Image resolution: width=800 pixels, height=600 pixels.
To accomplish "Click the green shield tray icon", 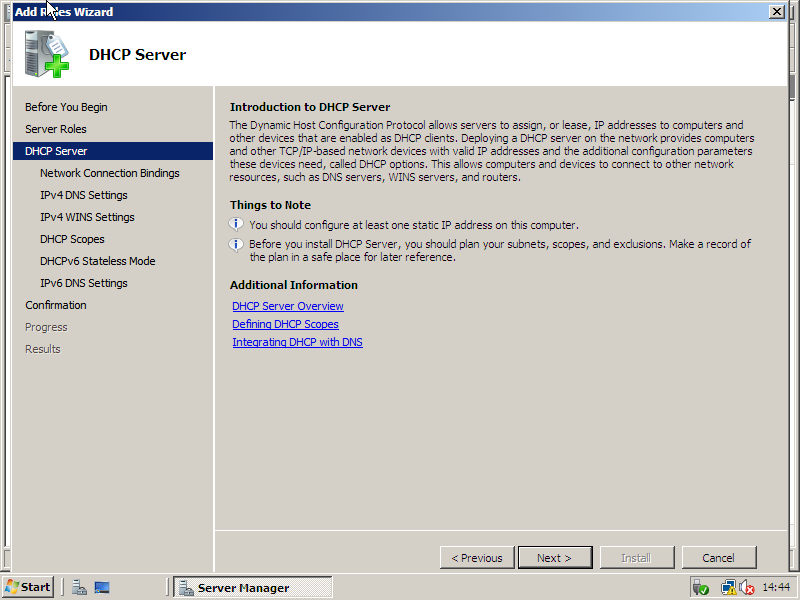I will 700,587.
